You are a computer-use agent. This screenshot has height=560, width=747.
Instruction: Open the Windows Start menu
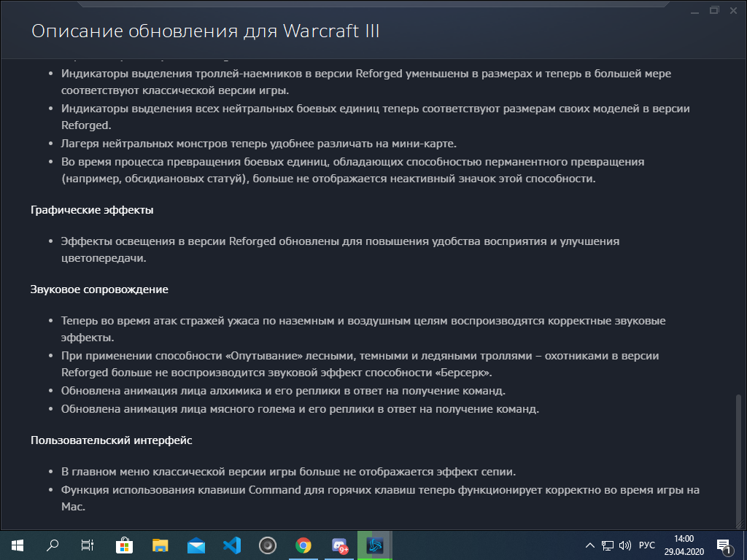(x=18, y=545)
